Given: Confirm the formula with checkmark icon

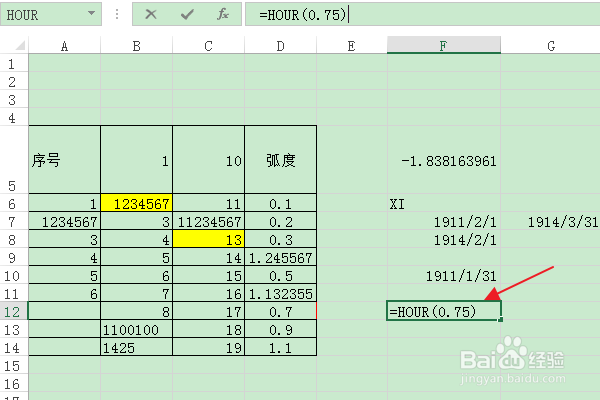Looking at the screenshot, I should click(187, 15).
